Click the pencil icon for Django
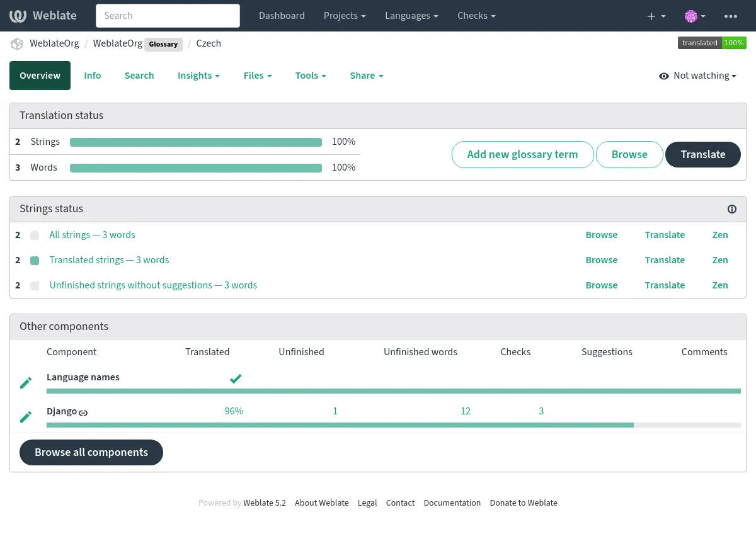Viewport: 756px width, 551px height. 26,417
